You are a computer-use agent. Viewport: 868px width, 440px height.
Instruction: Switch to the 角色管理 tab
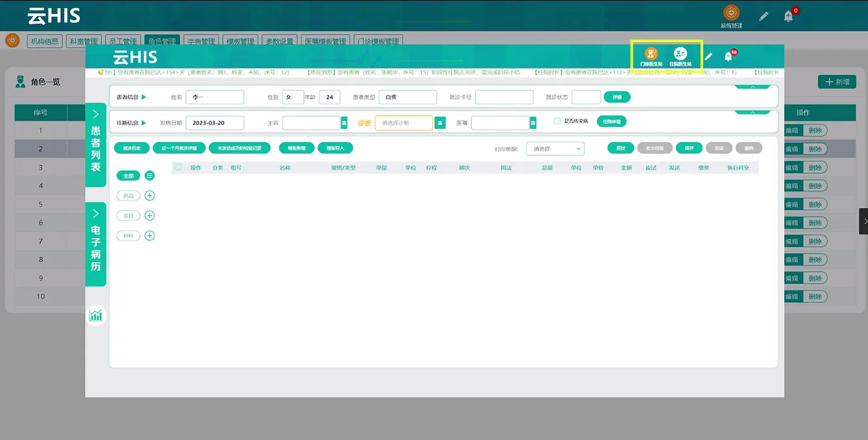click(x=161, y=41)
